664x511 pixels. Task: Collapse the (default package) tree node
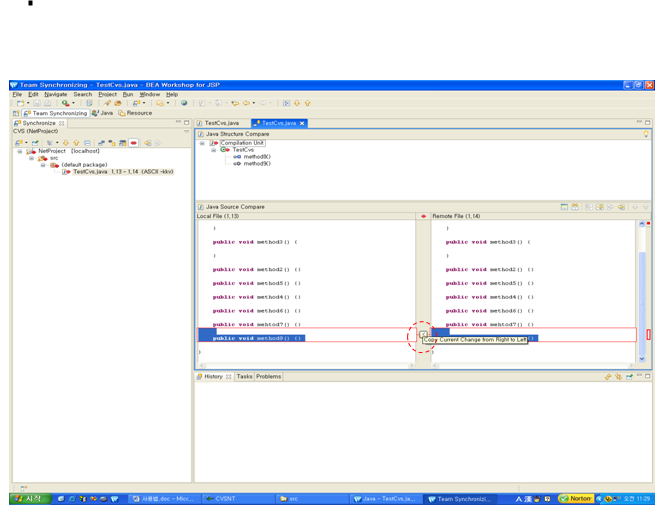tap(43, 165)
